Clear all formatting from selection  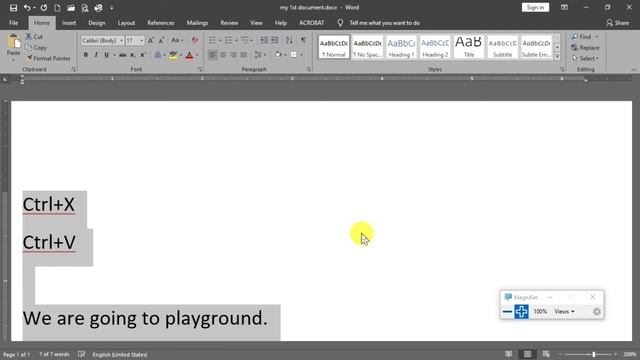pyautogui.click(x=195, y=40)
